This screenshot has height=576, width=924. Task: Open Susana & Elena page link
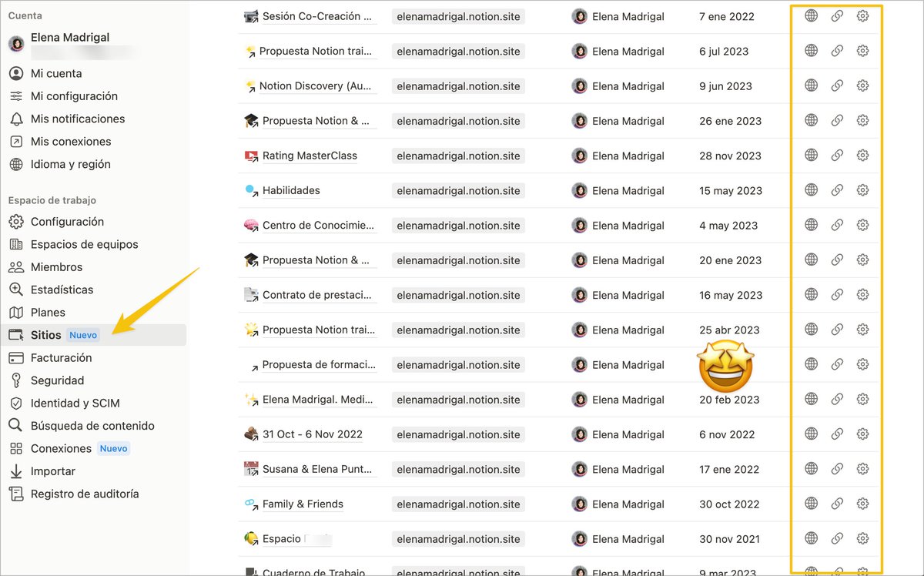(317, 469)
